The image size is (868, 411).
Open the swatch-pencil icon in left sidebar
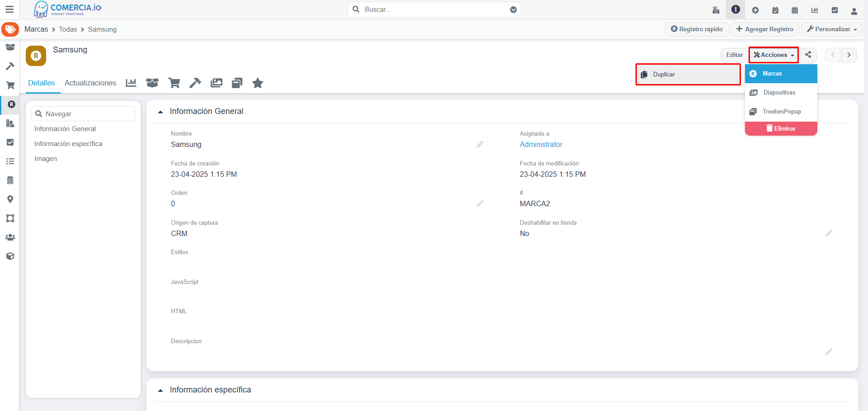[10, 123]
